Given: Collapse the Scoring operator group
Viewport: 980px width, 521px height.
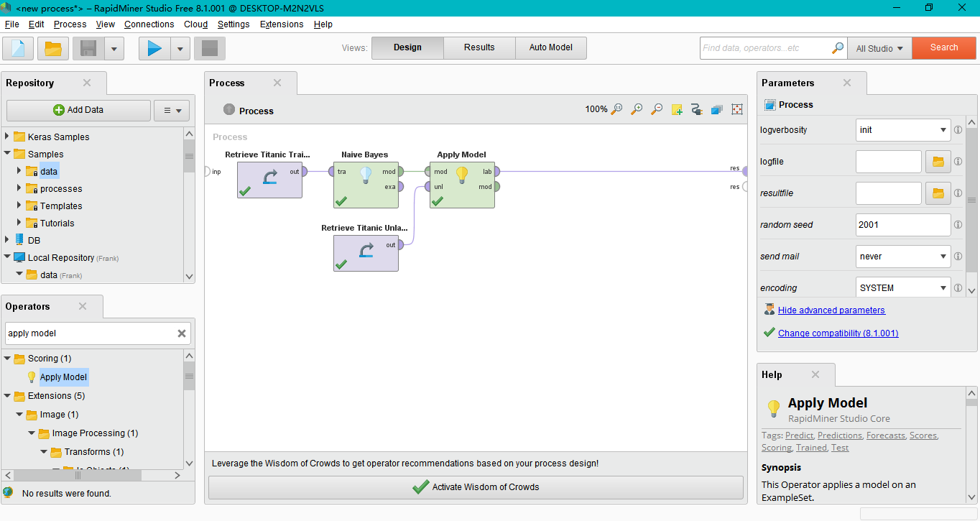Looking at the screenshot, I should pos(7,358).
